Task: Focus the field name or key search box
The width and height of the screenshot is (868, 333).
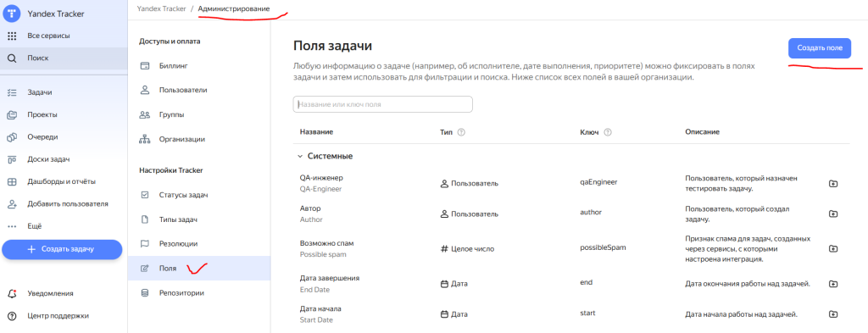Action: coord(382,104)
